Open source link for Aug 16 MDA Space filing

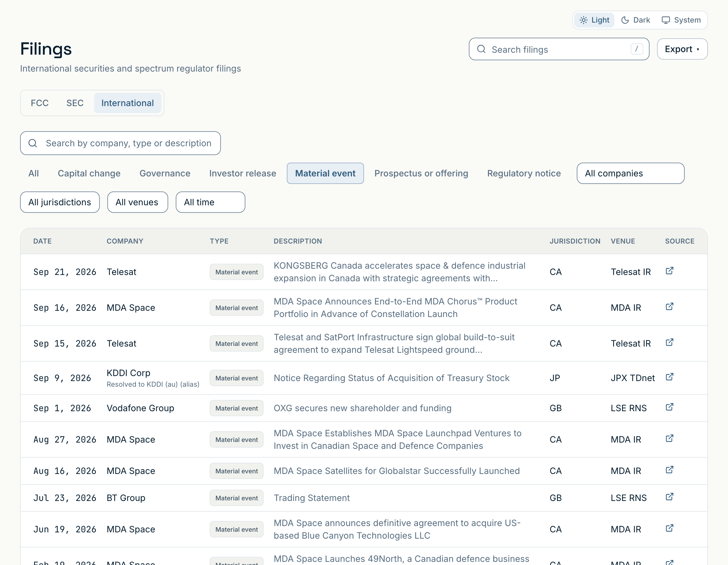pyautogui.click(x=669, y=470)
